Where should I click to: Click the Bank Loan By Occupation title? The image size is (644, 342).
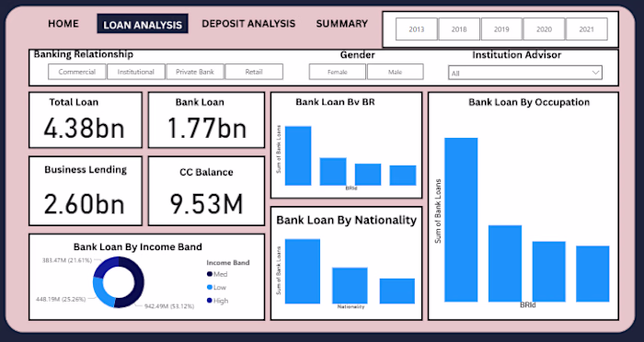tap(529, 102)
